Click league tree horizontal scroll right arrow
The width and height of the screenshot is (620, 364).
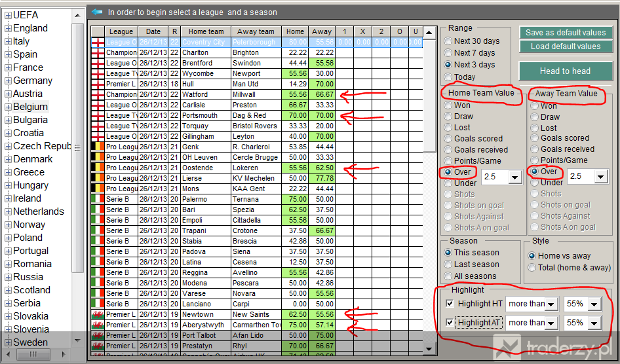pos(64,354)
